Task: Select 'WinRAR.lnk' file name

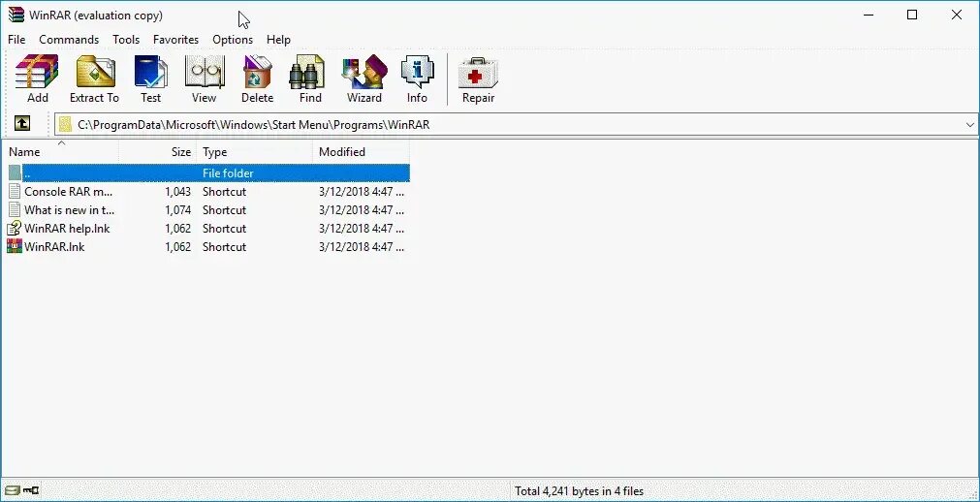Action: [54, 246]
